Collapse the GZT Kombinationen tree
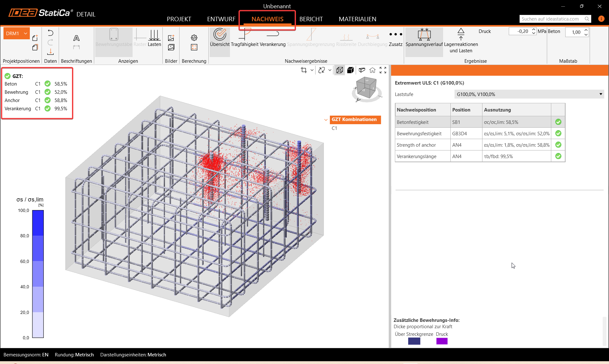Screen dimensions: 609x364 tap(326, 120)
